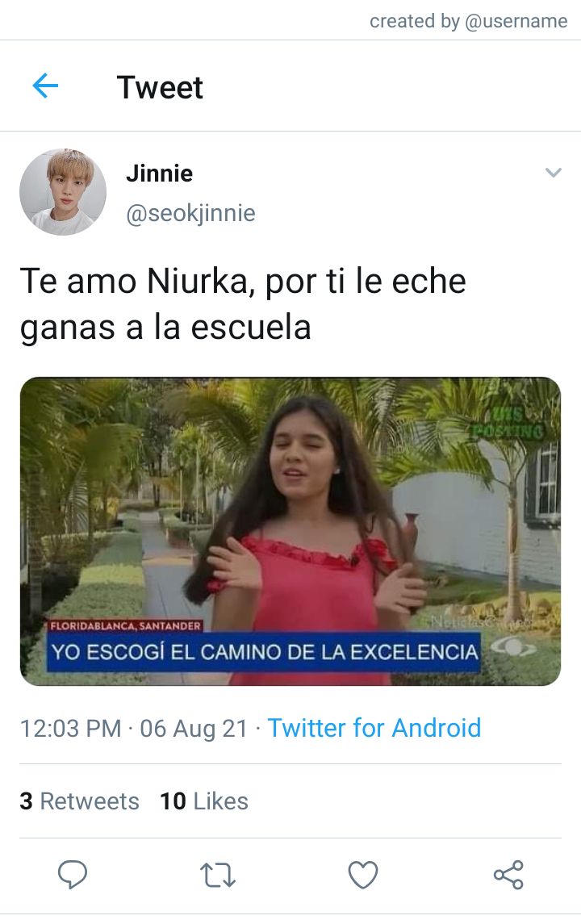Image resolution: width=581 pixels, height=924 pixels.
Task: Visit the @seokjinnie handle
Action: click(x=191, y=213)
